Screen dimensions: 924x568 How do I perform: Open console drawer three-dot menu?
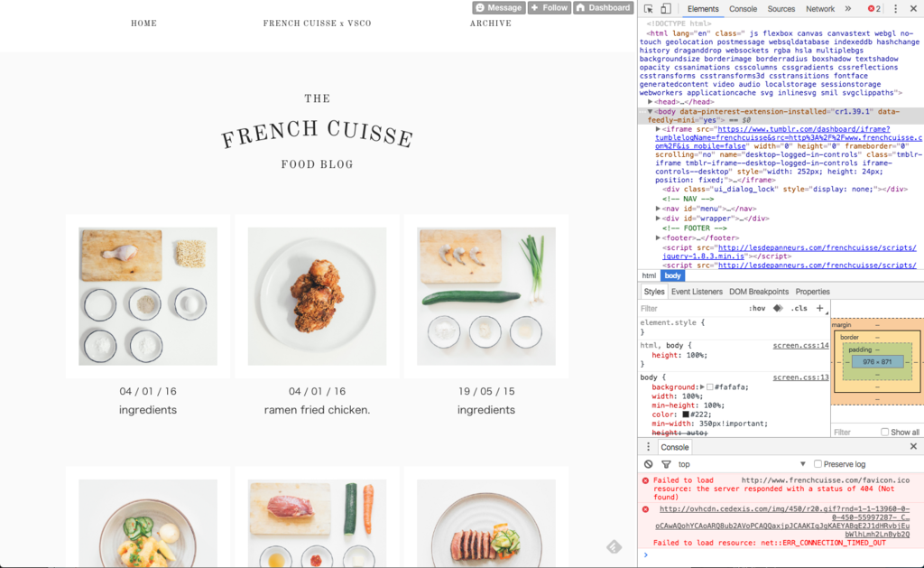click(x=648, y=447)
